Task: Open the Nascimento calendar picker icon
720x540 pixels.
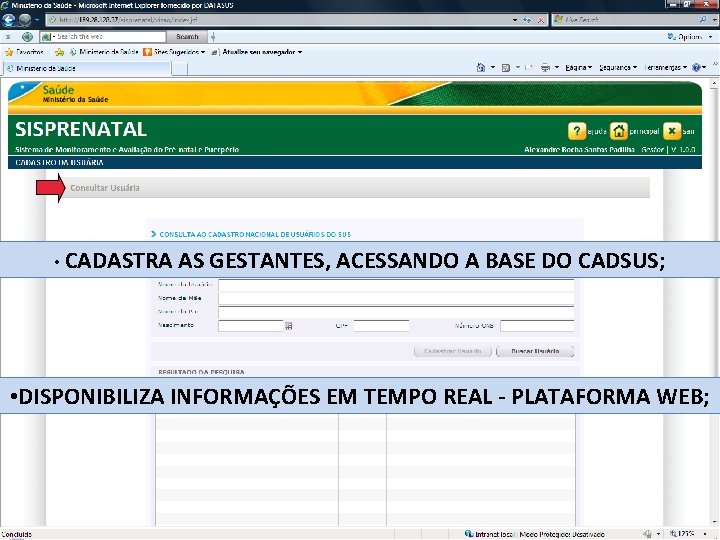Action: pyautogui.click(x=288, y=326)
